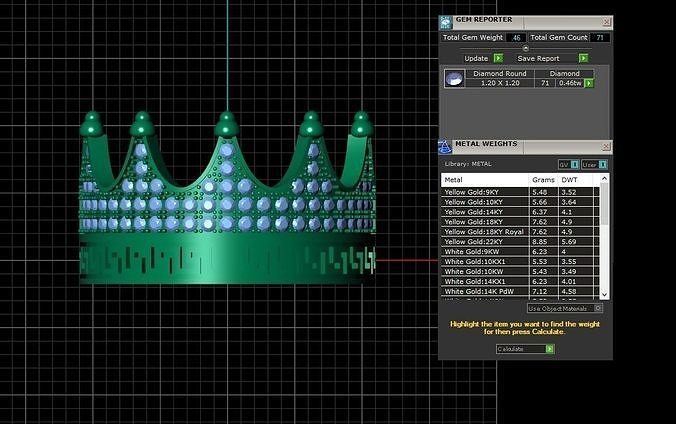Click the Update button label
676x424 pixels.
[x=476, y=58]
